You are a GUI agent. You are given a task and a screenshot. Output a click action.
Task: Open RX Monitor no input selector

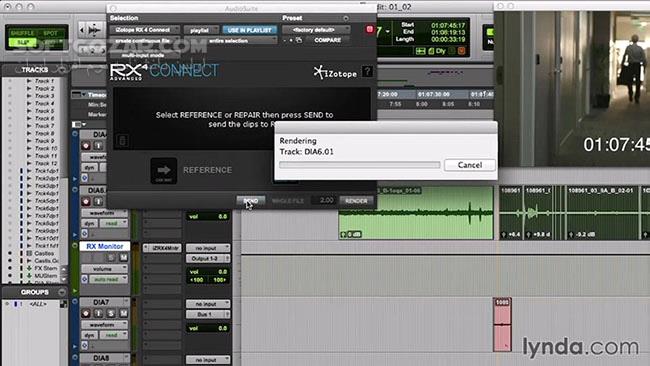[x=208, y=248]
